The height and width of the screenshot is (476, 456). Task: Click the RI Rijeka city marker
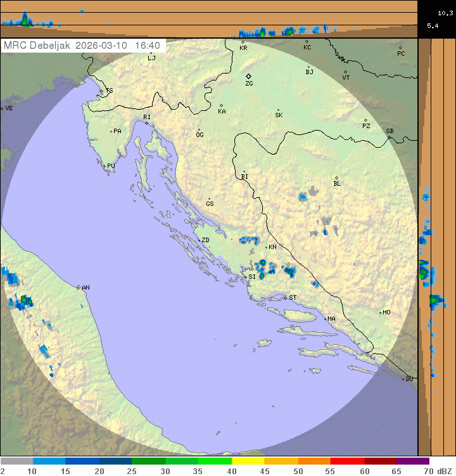147,123
